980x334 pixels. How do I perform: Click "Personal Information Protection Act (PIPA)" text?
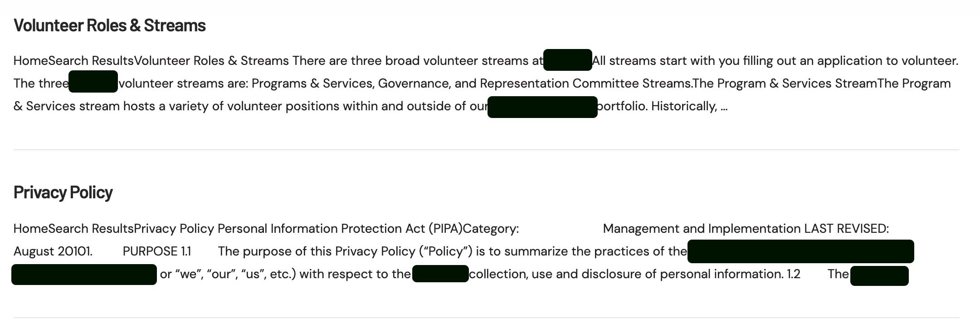[x=340, y=229]
